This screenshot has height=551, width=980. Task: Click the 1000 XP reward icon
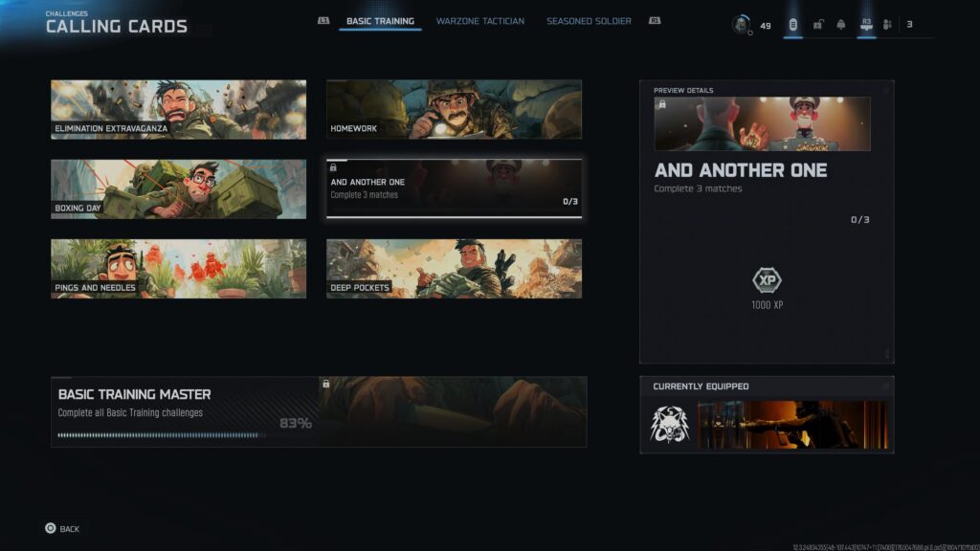tap(767, 280)
